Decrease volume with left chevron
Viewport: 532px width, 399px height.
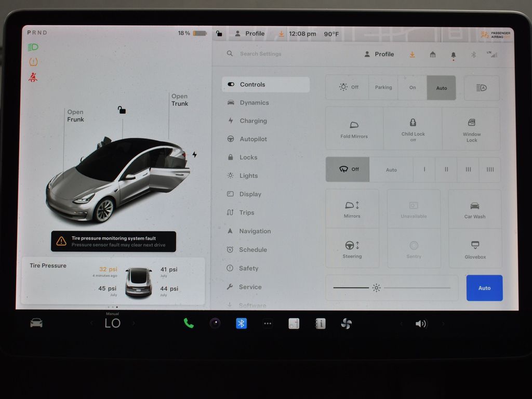click(401, 324)
